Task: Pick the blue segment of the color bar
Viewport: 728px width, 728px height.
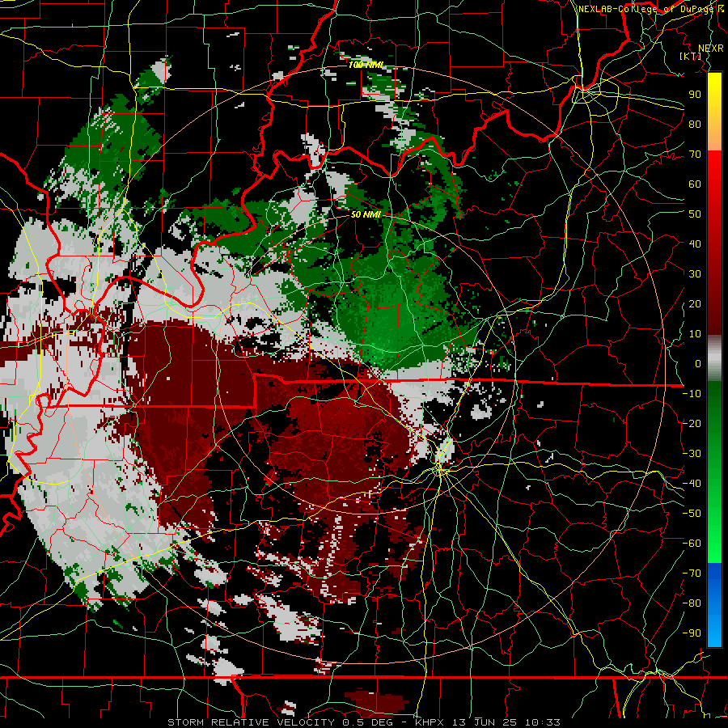Action: click(x=714, y=605)
